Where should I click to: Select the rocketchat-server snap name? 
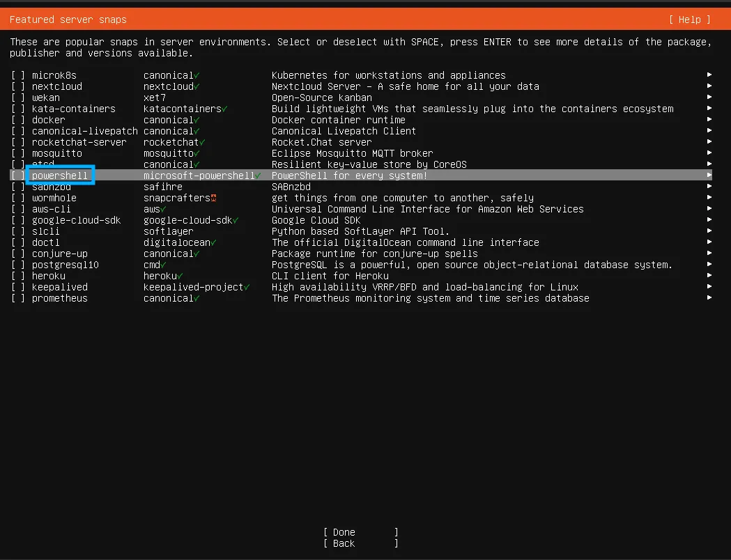coord(79,143)
